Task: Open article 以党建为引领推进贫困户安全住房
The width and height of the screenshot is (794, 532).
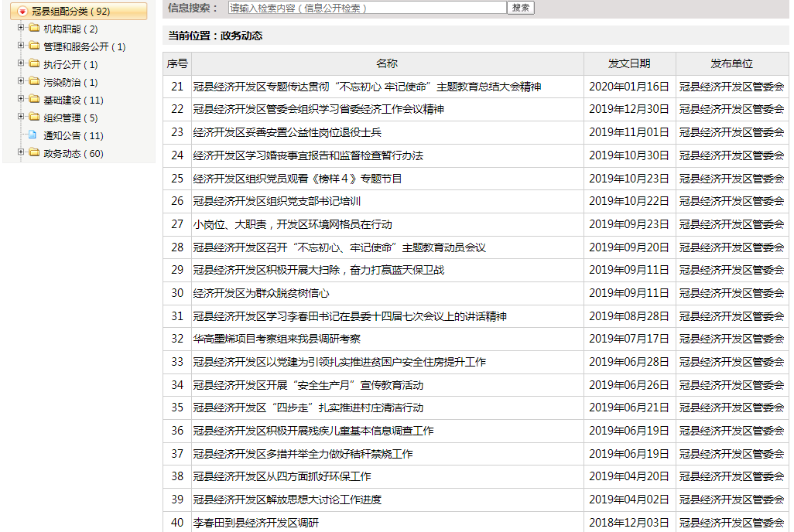Action: point(339,362)
